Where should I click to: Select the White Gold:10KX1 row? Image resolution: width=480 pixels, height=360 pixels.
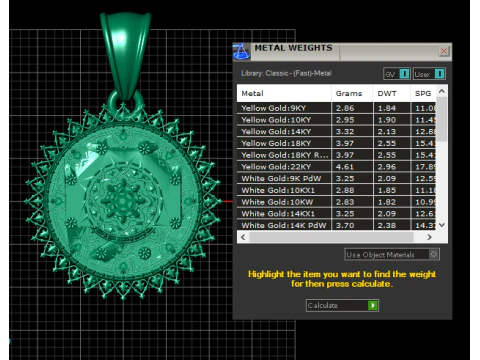coord(336,190)
